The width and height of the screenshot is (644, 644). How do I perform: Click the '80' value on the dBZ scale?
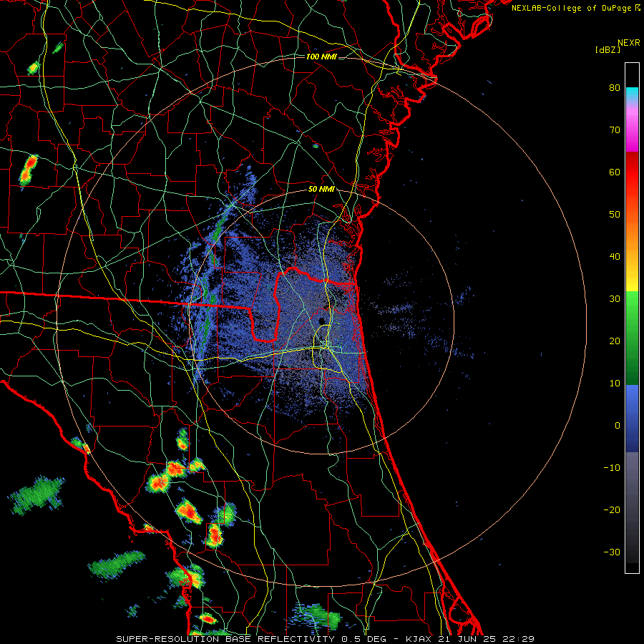coord(615,88)
